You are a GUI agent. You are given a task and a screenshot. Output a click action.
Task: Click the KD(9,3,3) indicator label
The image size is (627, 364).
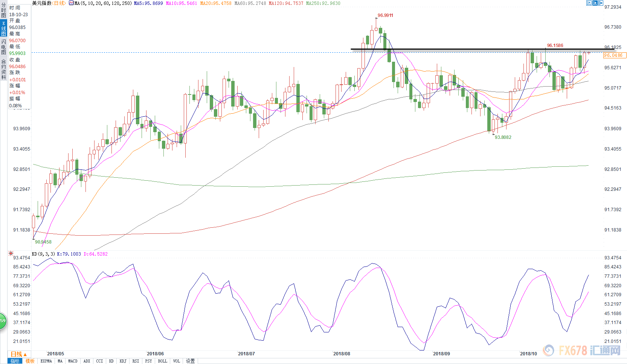43,254
